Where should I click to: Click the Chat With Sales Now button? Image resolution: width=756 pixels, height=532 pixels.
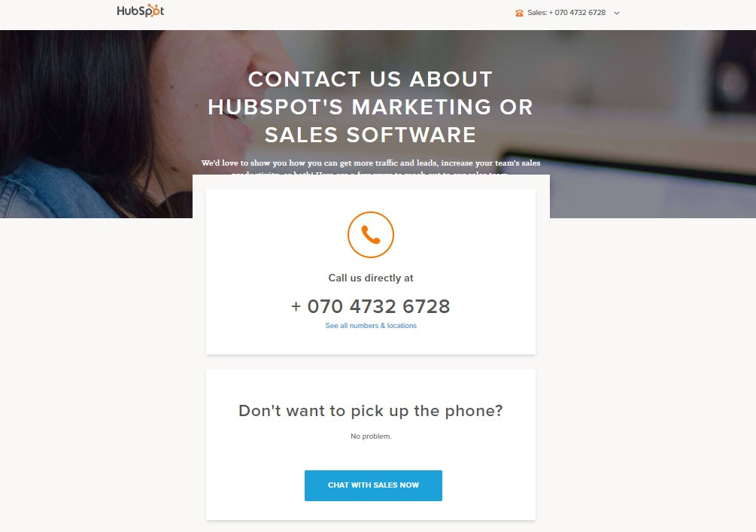pyautogui.click(x=373, y=485)
